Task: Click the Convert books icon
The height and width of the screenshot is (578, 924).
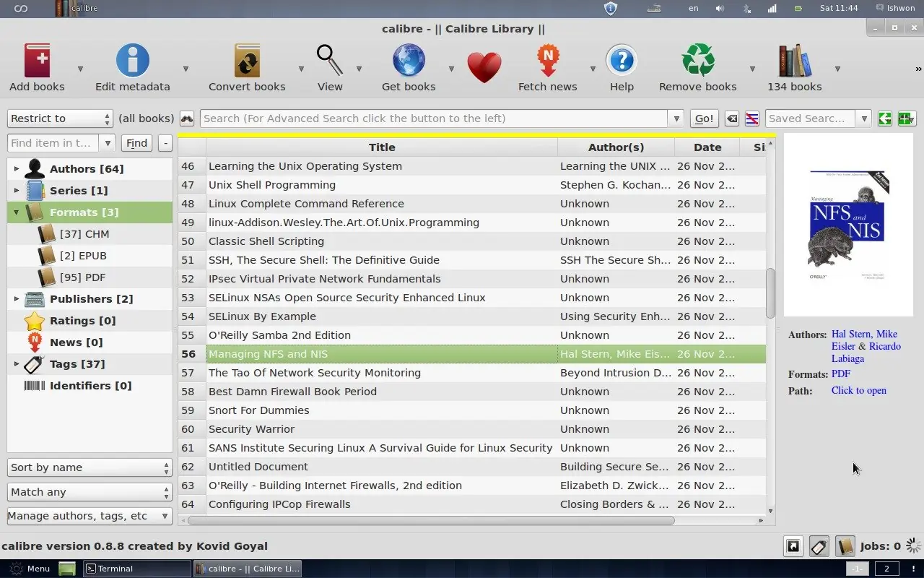Action: tap(247, 60)
